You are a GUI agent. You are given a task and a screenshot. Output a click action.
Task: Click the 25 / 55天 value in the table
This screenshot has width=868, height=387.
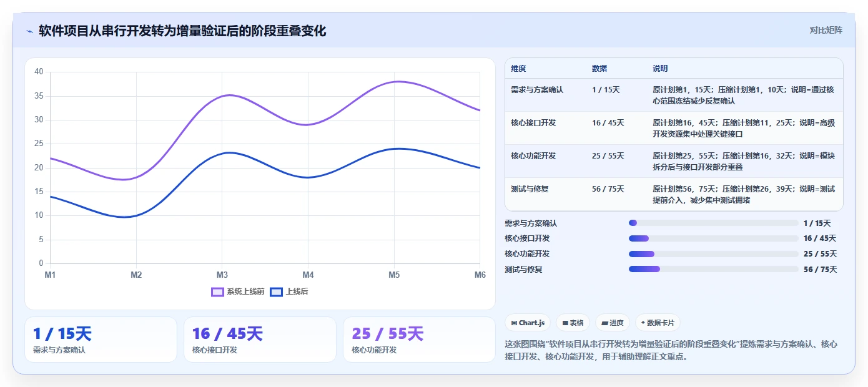[608, 156]
